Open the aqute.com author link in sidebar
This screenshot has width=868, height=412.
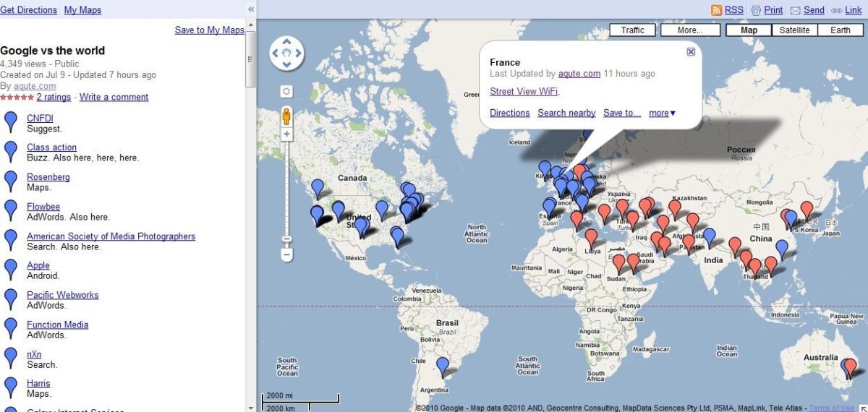[35, 86]
